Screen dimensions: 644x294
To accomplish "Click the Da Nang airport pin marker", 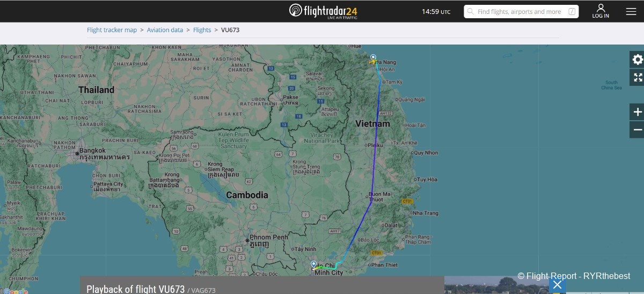I will coord(373,57).
